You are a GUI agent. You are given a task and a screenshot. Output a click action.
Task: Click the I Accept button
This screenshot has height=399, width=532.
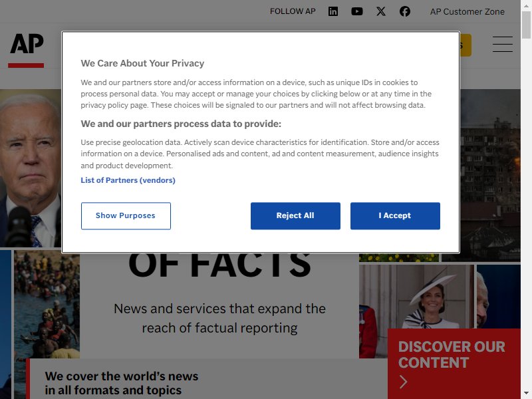pos(395,215)
